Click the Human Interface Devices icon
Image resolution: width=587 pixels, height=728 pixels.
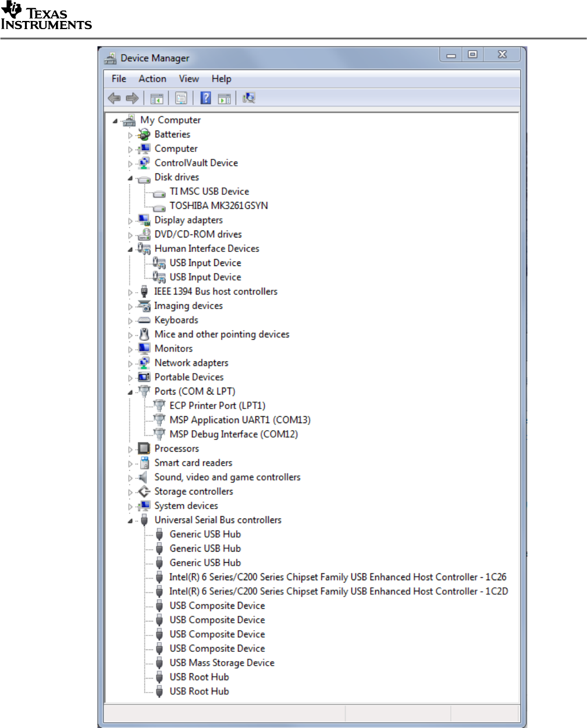pos(144,248)
